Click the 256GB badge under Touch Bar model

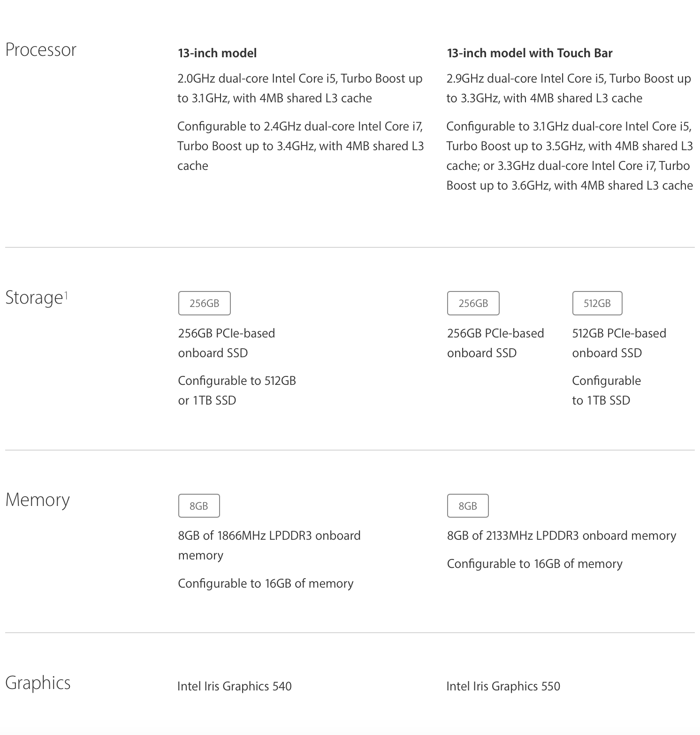pyautogui.click(x=473, y=303)
